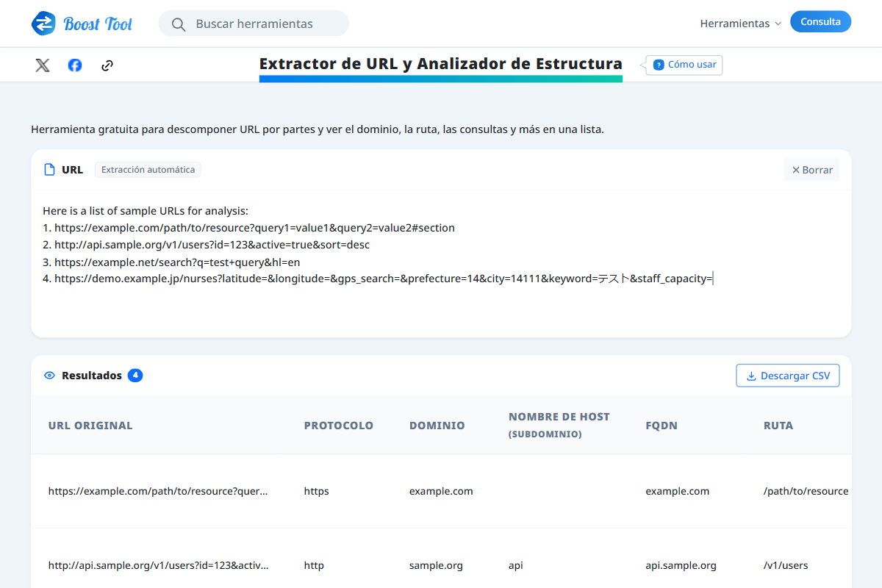Click the Boost Tool logo
This screenshot has height=588, width=882.
pos(82,23)
